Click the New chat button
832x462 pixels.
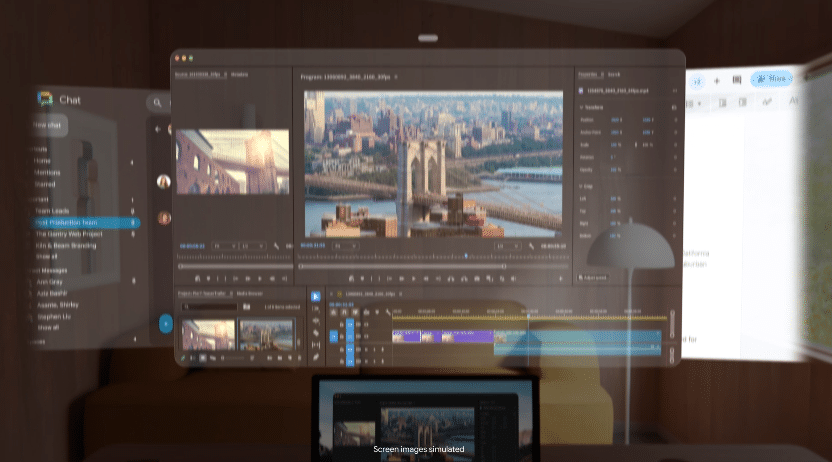pos(49,125)
